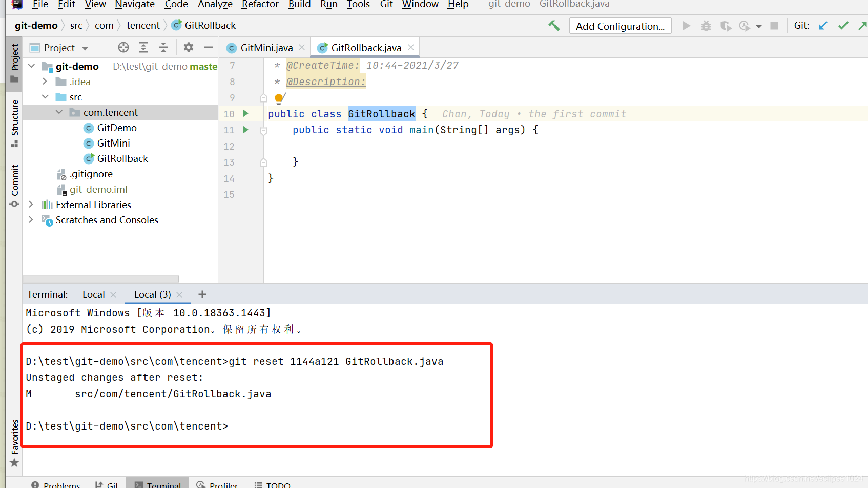Click the Git Update Project arrow icon

coord(823,26)
